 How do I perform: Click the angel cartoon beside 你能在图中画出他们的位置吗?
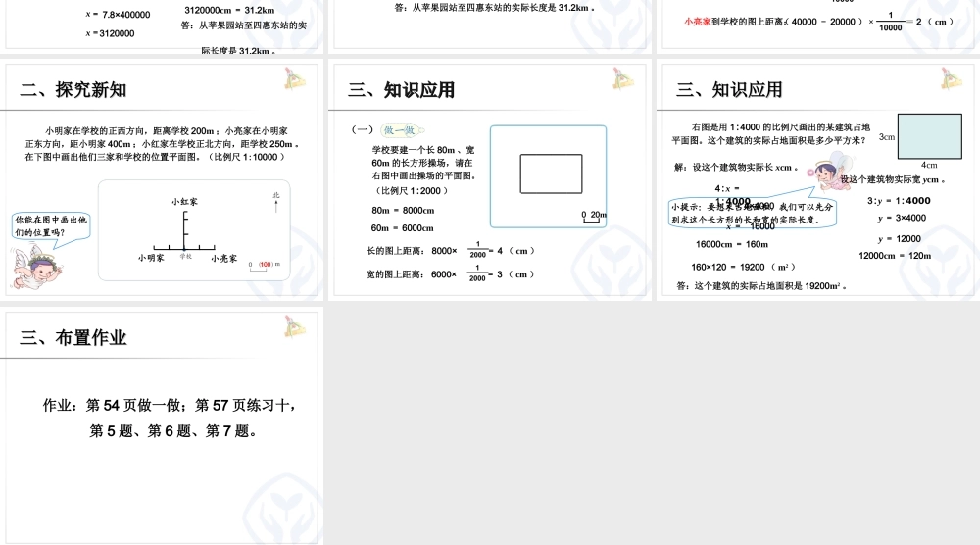(36, 267)
